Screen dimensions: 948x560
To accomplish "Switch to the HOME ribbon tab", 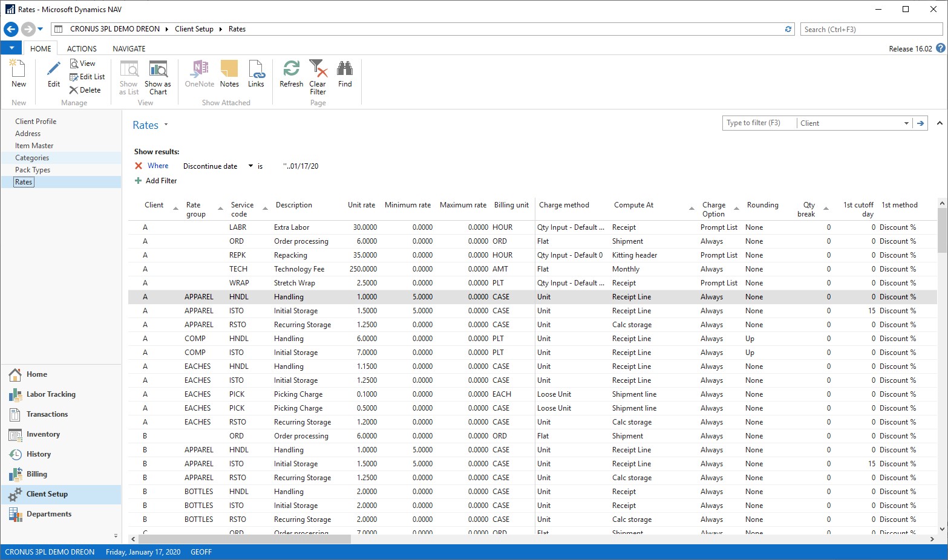I will [41, 48].
